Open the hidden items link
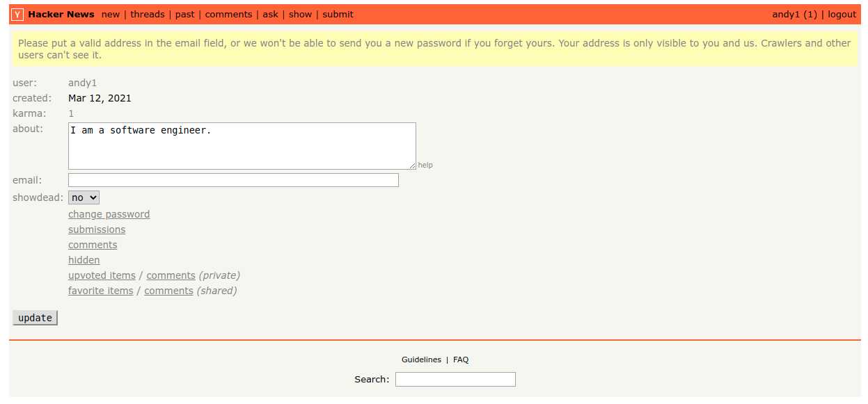 [x=84, y=260]
